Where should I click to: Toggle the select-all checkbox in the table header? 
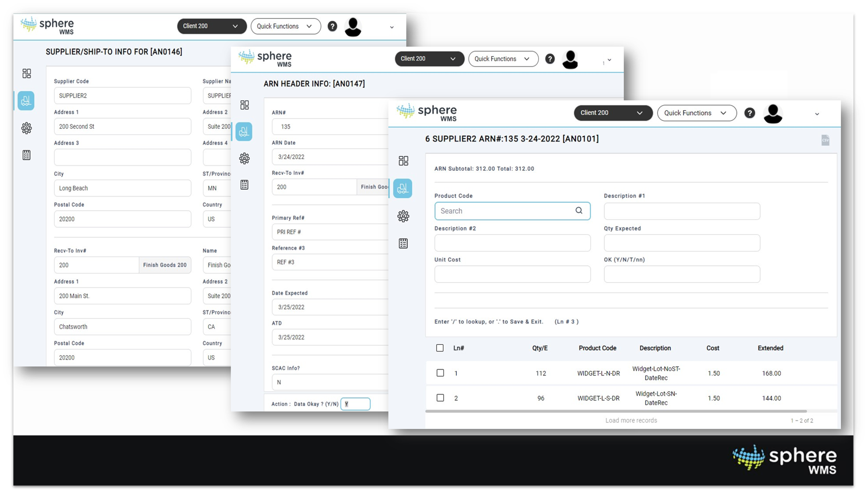tap(440, 348)
